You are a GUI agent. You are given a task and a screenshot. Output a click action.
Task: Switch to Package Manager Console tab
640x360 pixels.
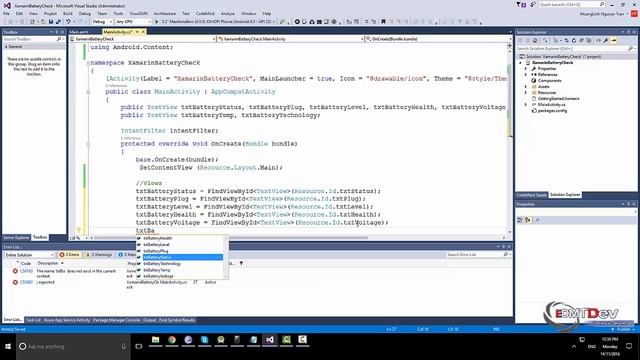[116, 320]
